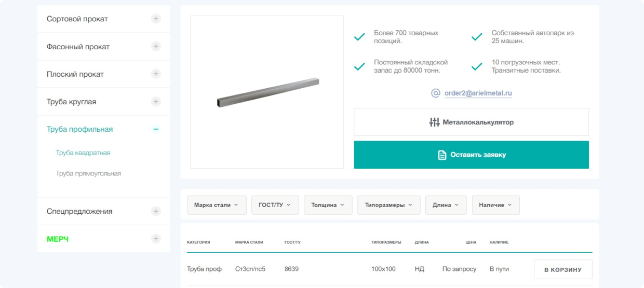Expand МЕРЧ with plus icon
This screenshot has height=288, width=644.
[x=156, y=239]
